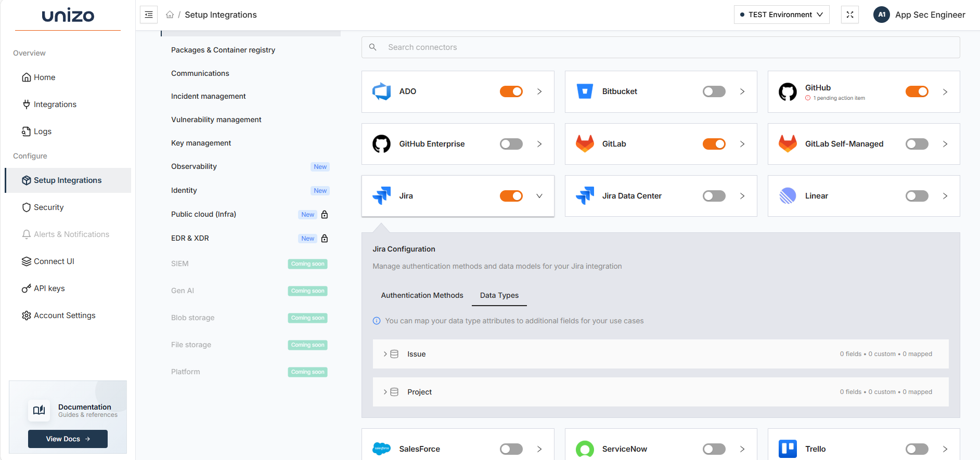Open the TEST Environment dropdown
The image size is (980, 460).
click(x=781, y=15)
